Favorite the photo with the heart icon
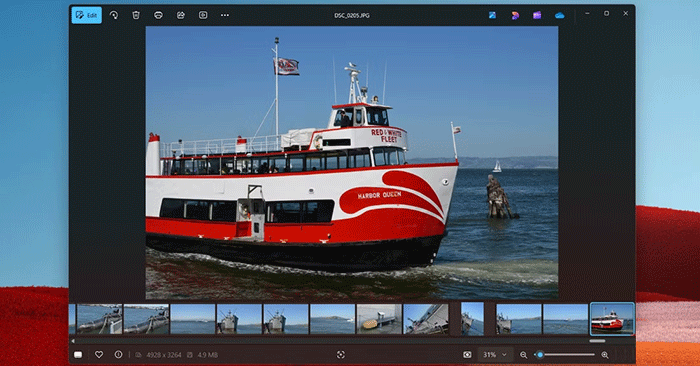This screenshot has height=366, width=700. pos(99,354)
